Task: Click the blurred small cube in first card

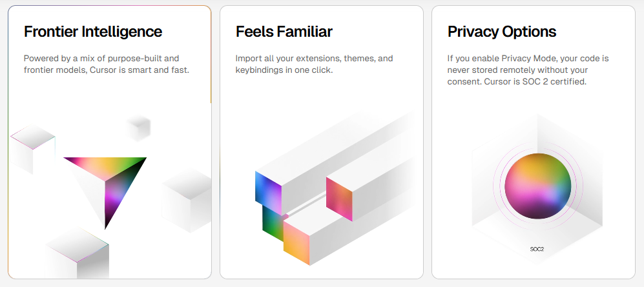Action: coord(139,129)
